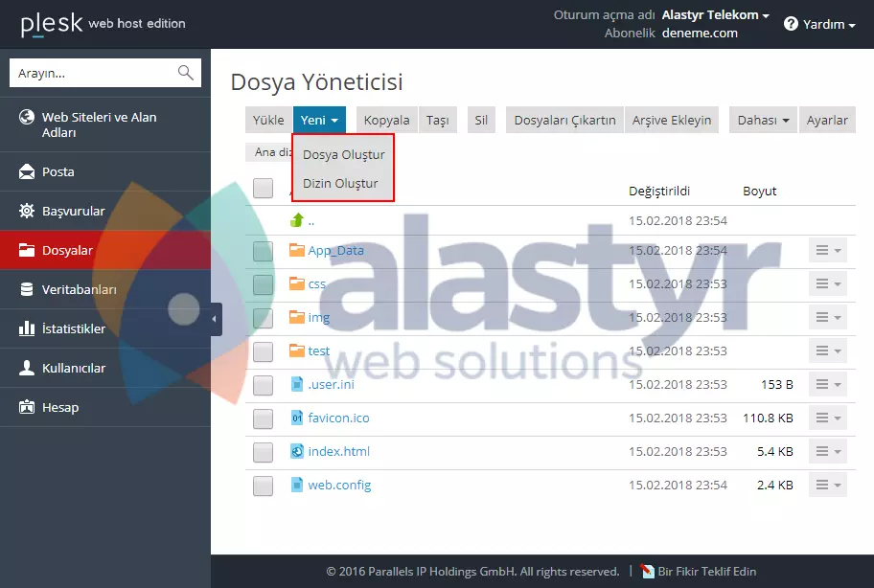Open the Yardım dropdown menu

819,24
